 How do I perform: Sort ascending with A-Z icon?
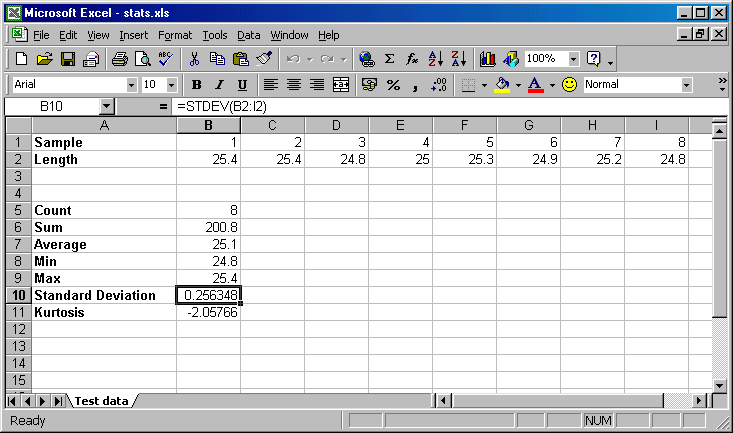(x=435, y=59)
